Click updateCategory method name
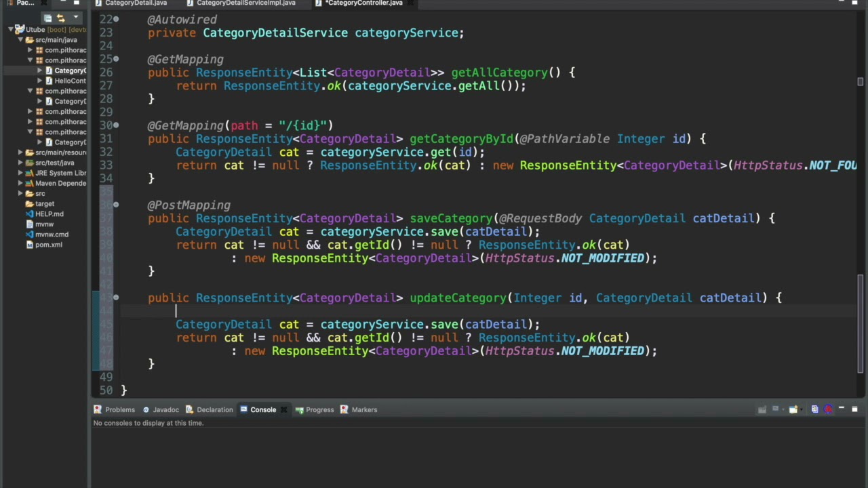This screenshot has height=488, width=868. [x=458, y=298]
